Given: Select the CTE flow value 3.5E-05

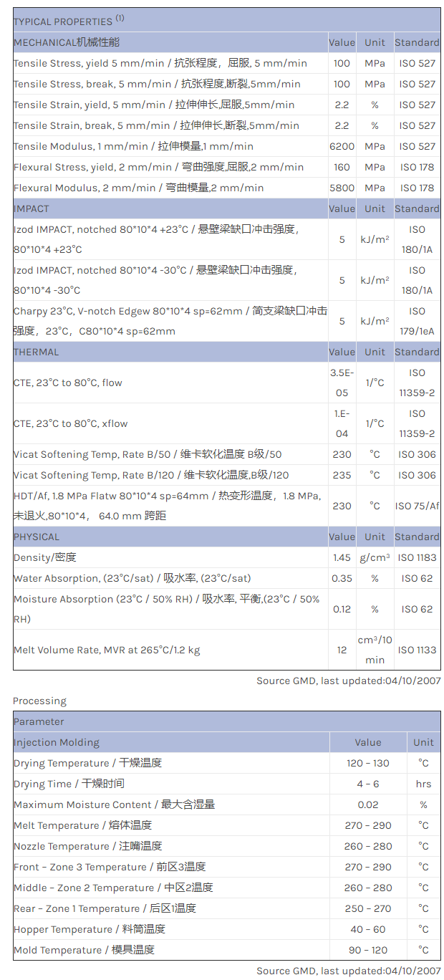Looking at the screenshot, I should click(x=342, y=383).
